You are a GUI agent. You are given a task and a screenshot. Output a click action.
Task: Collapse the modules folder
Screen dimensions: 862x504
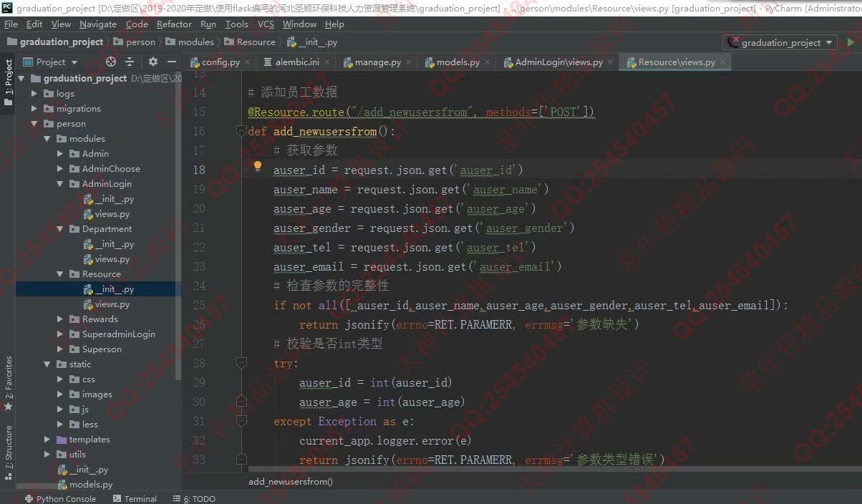[47, 139]
